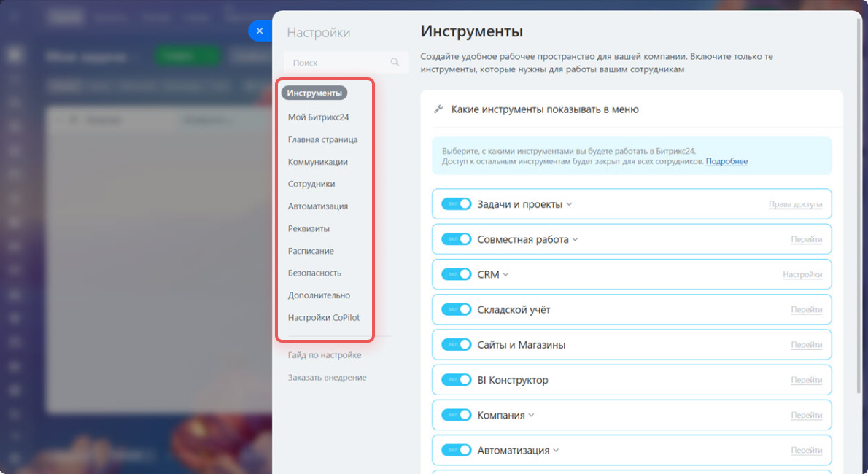Click the Какие инструменты показывать в меню header

click(x=545, y=109)
